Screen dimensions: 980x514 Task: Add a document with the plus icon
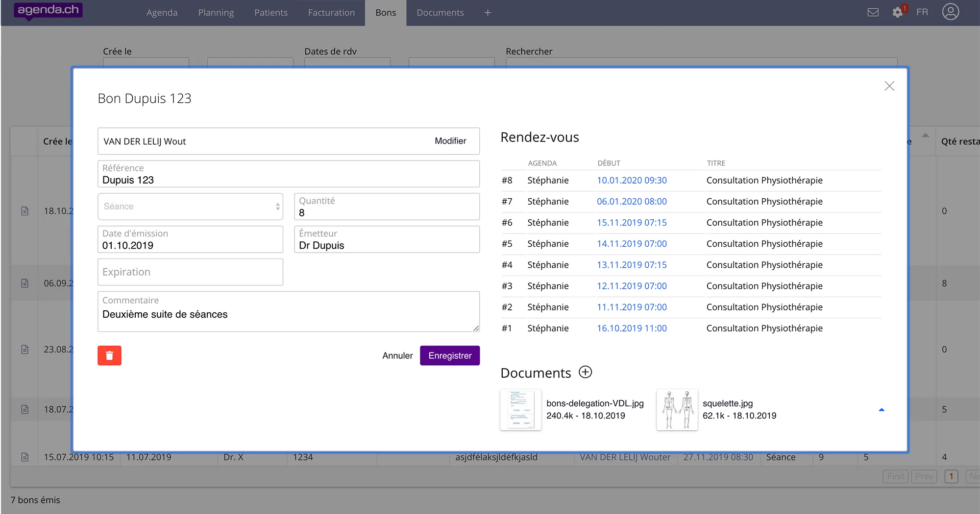pos(585,372)
